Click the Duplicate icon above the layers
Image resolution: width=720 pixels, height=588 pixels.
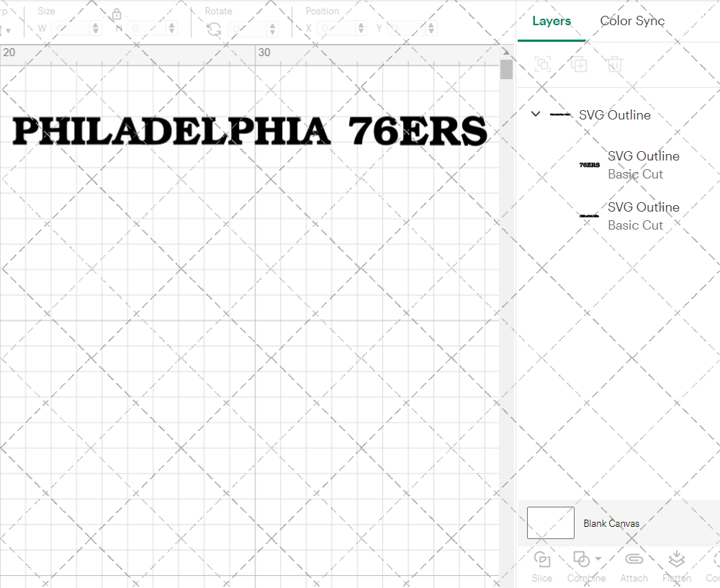click(x=578, y=64)
